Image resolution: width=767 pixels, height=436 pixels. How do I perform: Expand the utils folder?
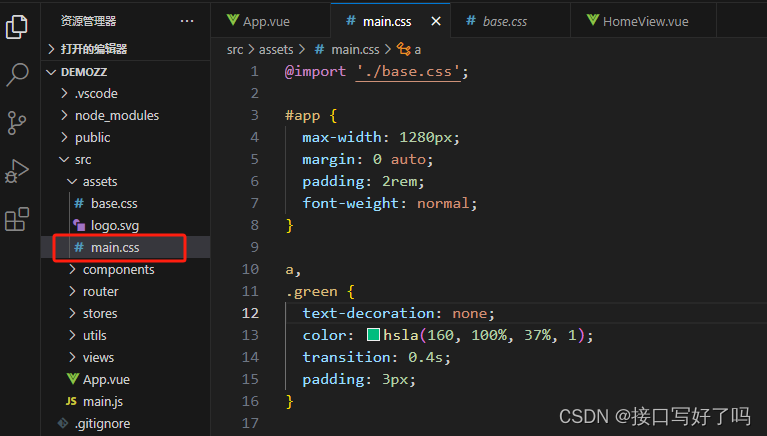pos(125,336)
